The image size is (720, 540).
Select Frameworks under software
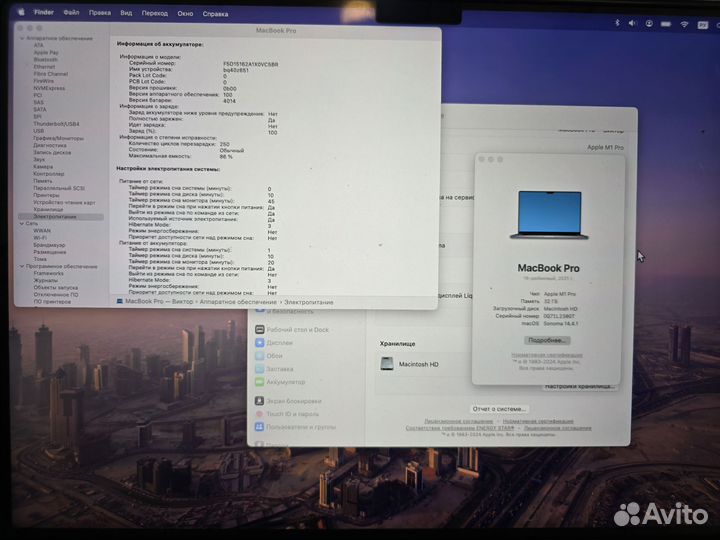[48, 273]
